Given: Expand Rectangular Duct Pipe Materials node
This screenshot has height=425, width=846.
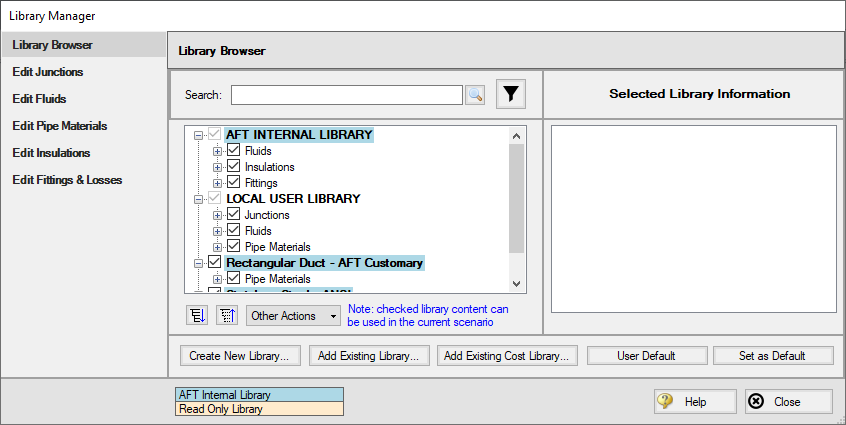Looking at the screenshot, I should [x=217, y=279].
